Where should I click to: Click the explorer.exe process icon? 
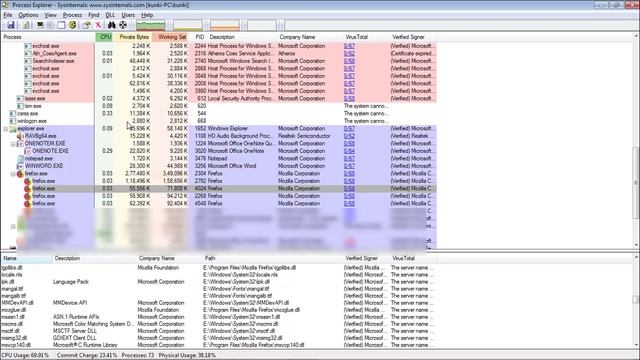(13, 129)
